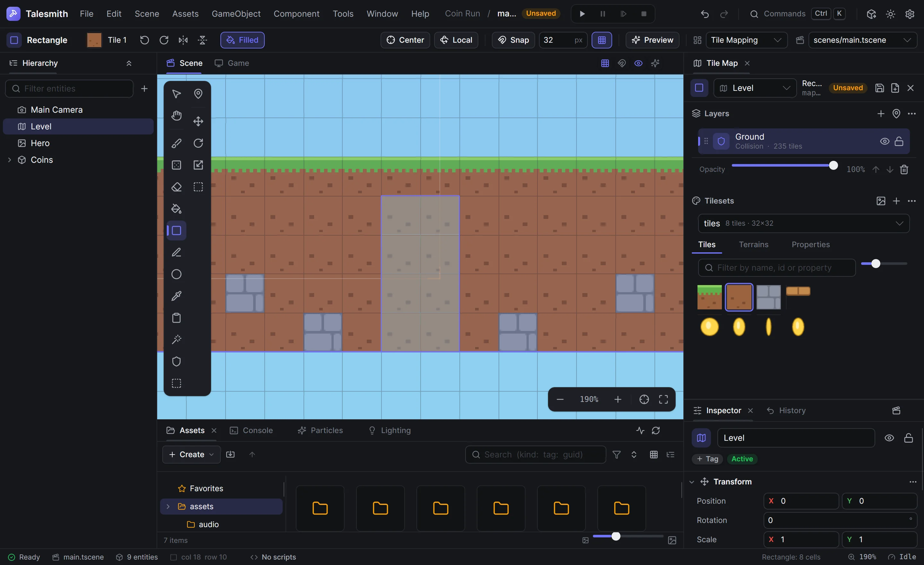Adjust the Ground layer Opacity slider
924x565 pixels.
(x=784, y=165)
